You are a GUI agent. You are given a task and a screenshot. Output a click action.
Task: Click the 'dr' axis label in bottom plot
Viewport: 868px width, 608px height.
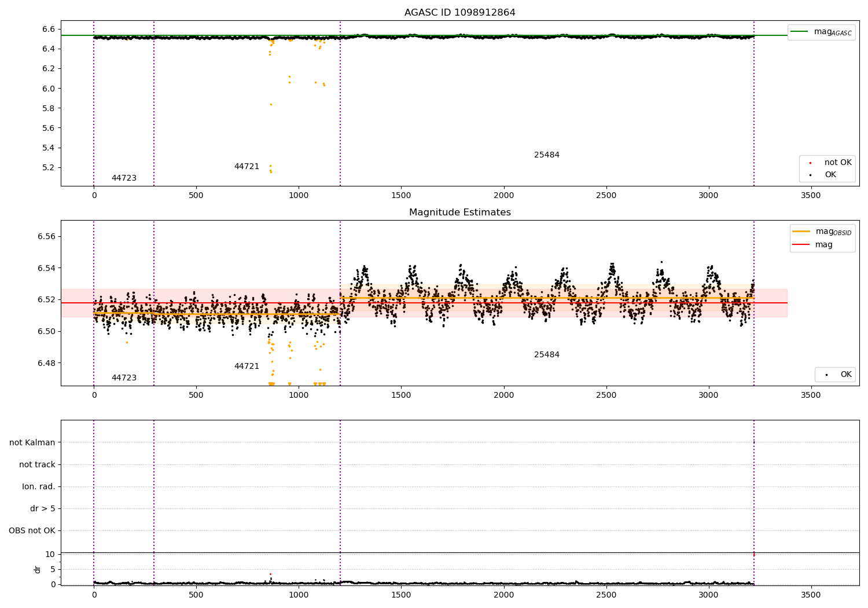pos(38,569)
